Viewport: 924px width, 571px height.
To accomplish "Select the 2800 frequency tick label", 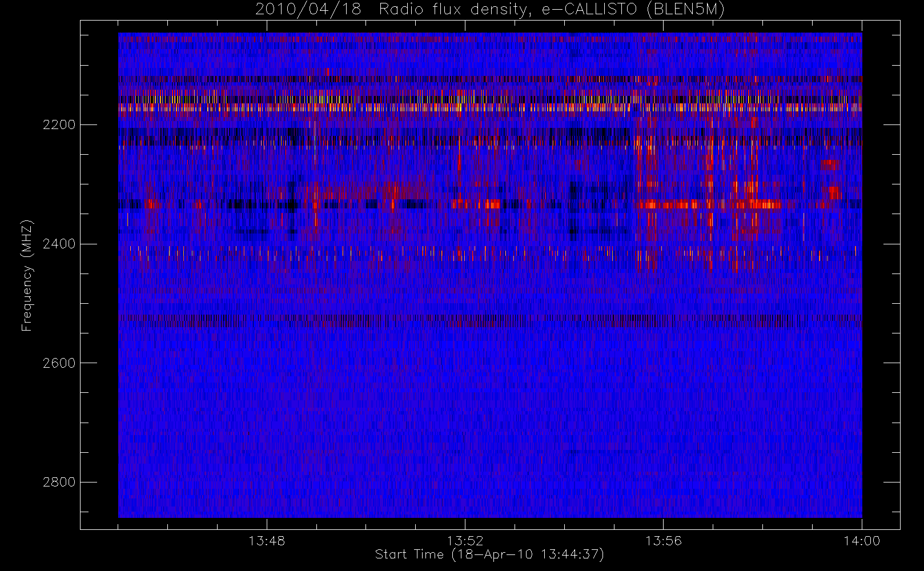I will pyautogui.click(x=59, y=482).
